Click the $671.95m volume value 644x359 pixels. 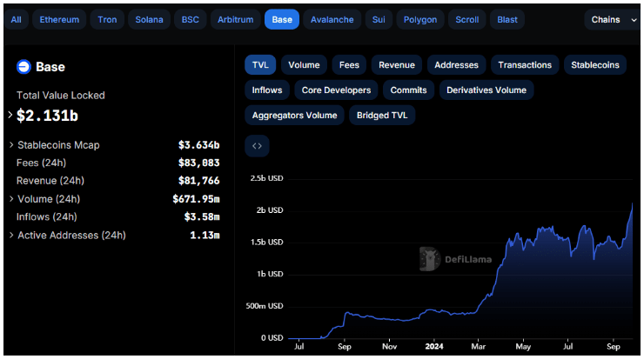(x=196, y=199)
